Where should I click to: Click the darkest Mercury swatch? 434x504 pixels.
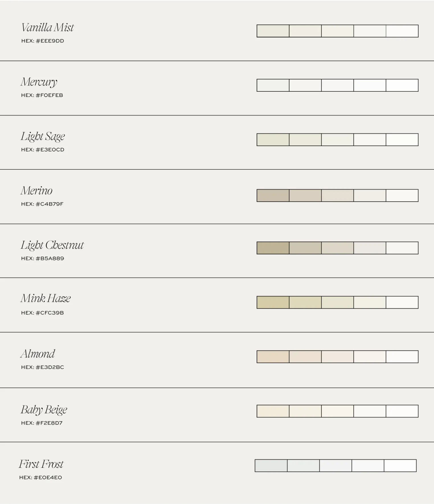(x=273, y=85)
